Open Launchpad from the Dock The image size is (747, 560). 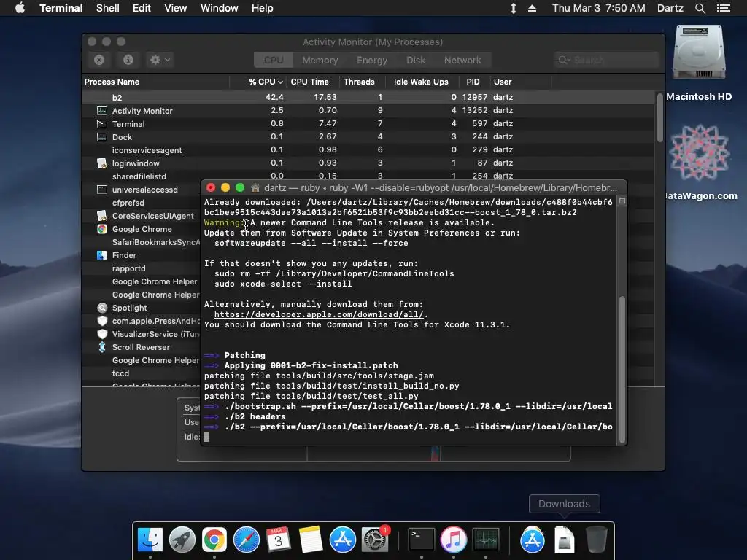pos(182,540)
